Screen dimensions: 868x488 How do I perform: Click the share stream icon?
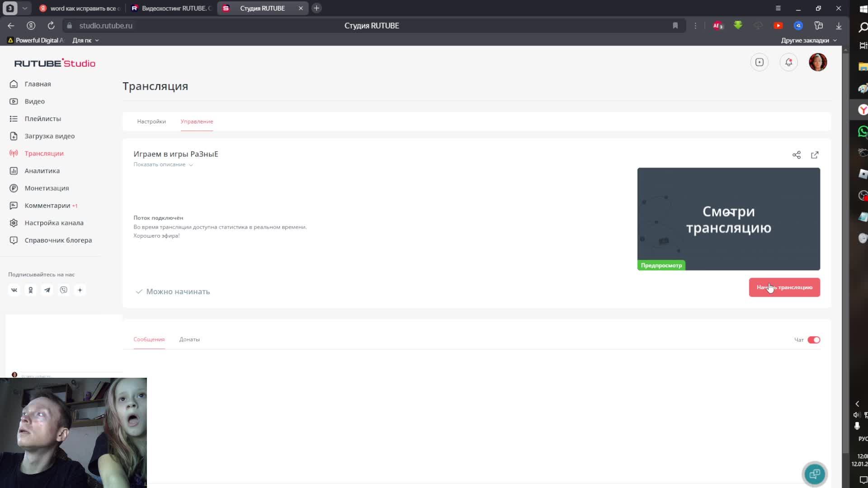click(x=796, y=155)
